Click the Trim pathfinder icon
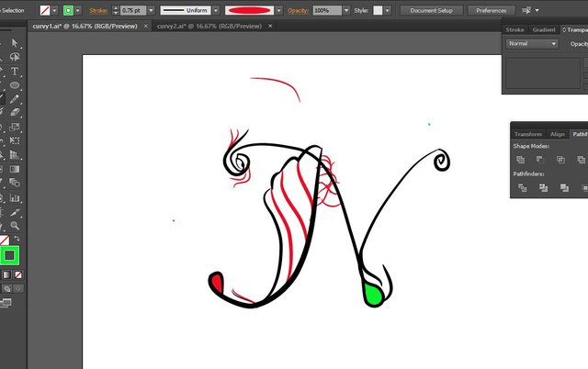 click(x=543, y=187)
